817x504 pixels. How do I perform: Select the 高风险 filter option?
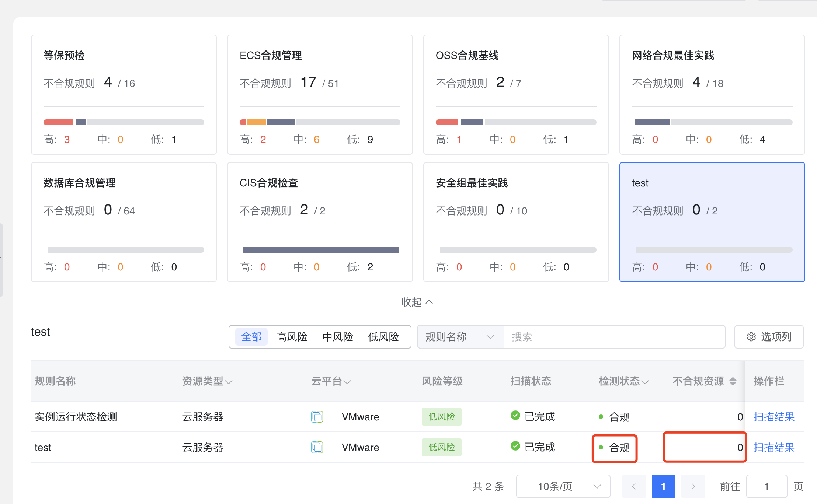pos(292,337)
